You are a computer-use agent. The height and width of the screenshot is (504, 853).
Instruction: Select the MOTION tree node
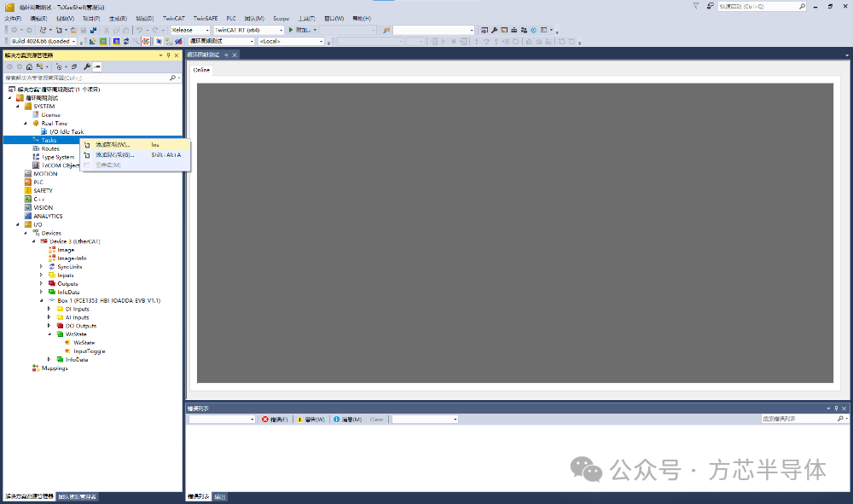point(45,174)
